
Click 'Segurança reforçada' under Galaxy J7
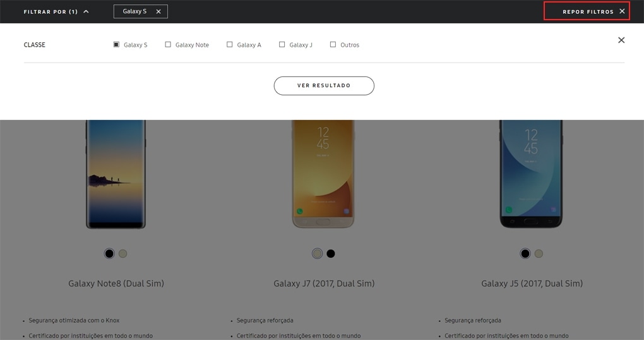265,320
